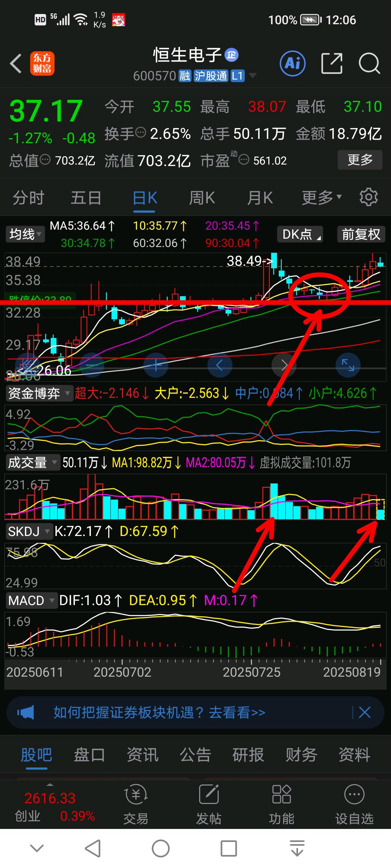Close the securities sector banner

[365, 712]
